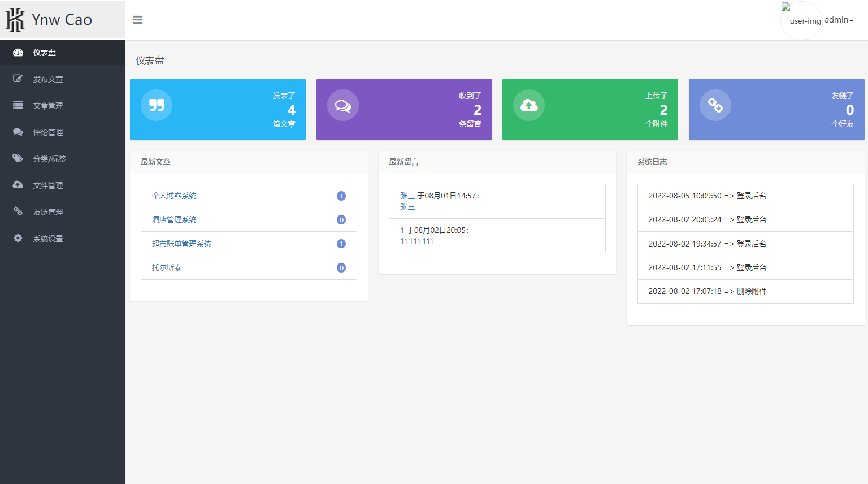This screenshot has width=868, height=484.
Task: Click the 发表了 4 篇文章 card
Action: pos(218,109)
